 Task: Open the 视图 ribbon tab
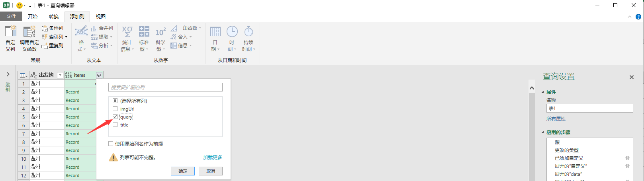[x=101, y=16]
